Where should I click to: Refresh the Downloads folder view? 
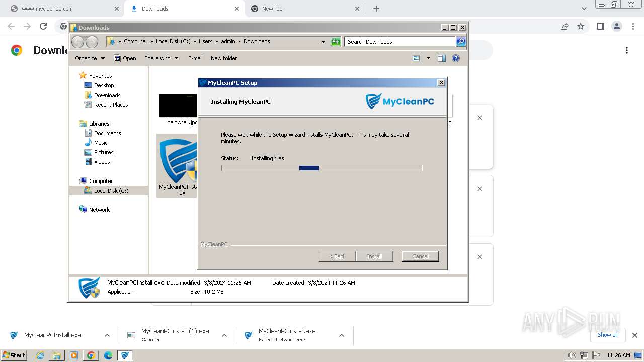[x=336, y=42]
